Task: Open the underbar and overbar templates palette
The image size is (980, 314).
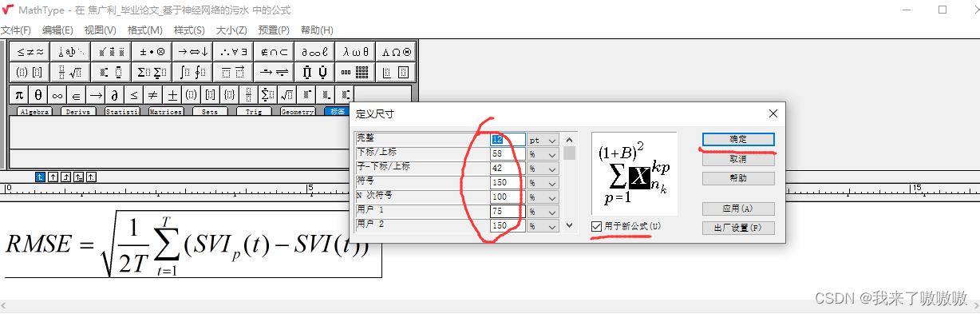Action: (233, 72)
